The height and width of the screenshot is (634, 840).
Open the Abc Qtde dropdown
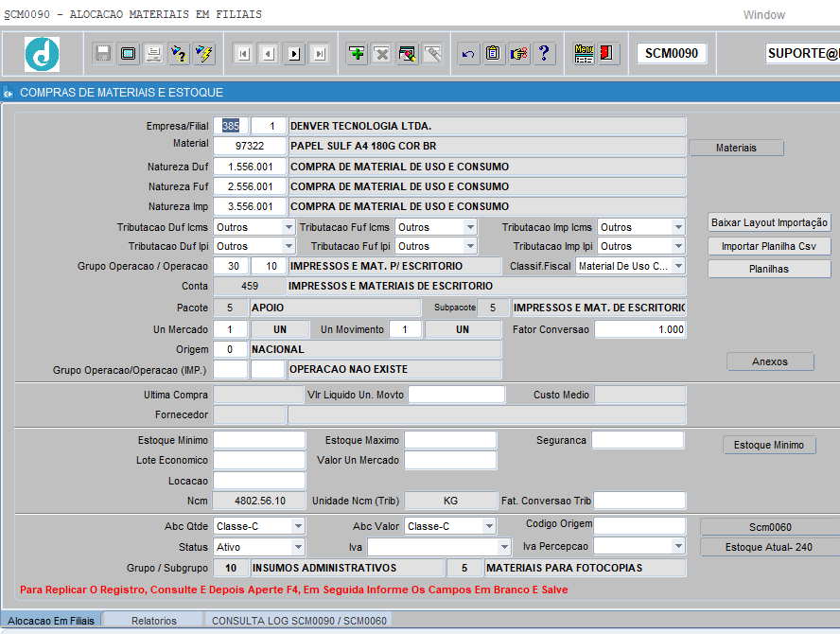(x=298, y=526)
